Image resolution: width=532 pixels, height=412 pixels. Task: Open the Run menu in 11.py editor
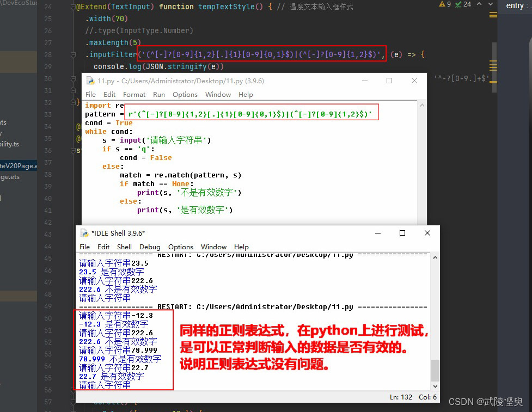coord(159,95)
